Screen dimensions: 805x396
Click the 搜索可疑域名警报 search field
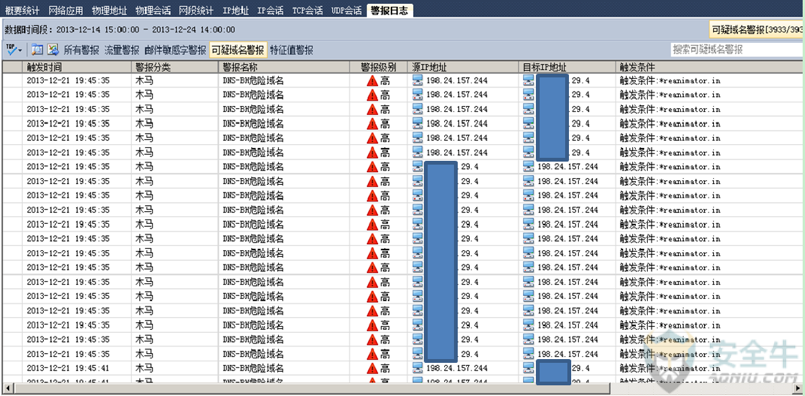click(x=737, y=50)
